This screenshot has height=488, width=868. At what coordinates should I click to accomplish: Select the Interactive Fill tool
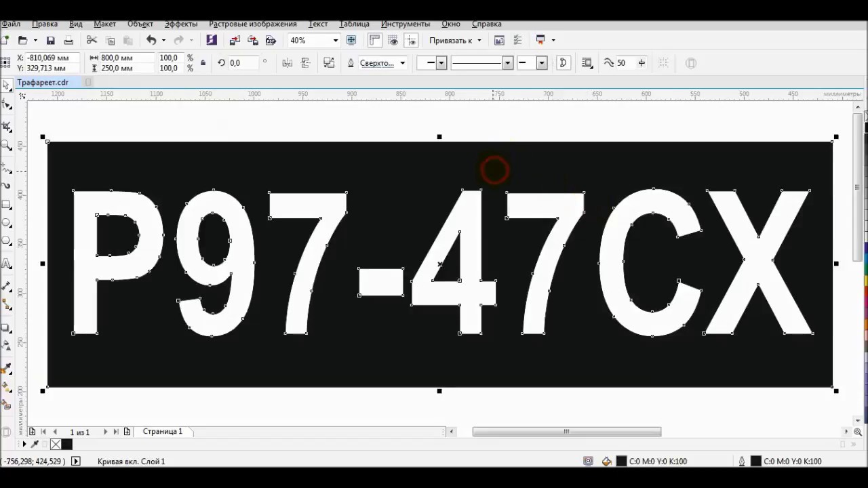click(x=7, y=388)
